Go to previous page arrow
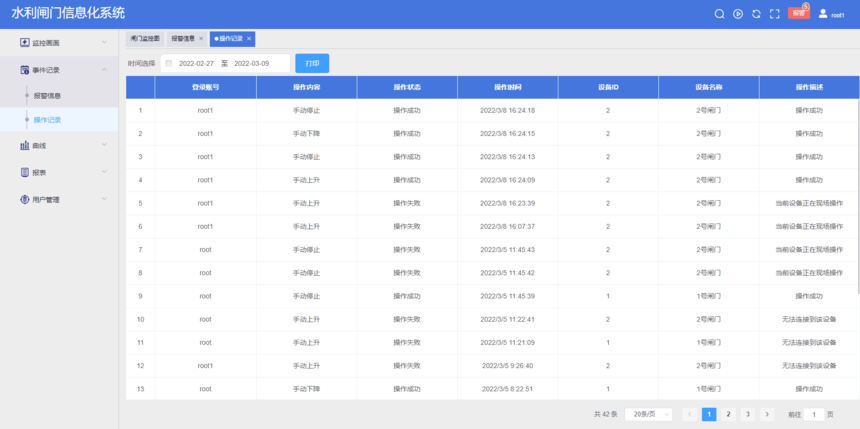 click(690, 414)
